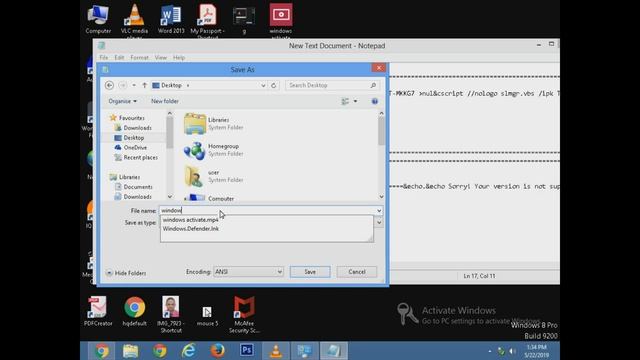Open Computer desktop icon
The height and width of the screenshot is (360, 640).
[98, 19]
